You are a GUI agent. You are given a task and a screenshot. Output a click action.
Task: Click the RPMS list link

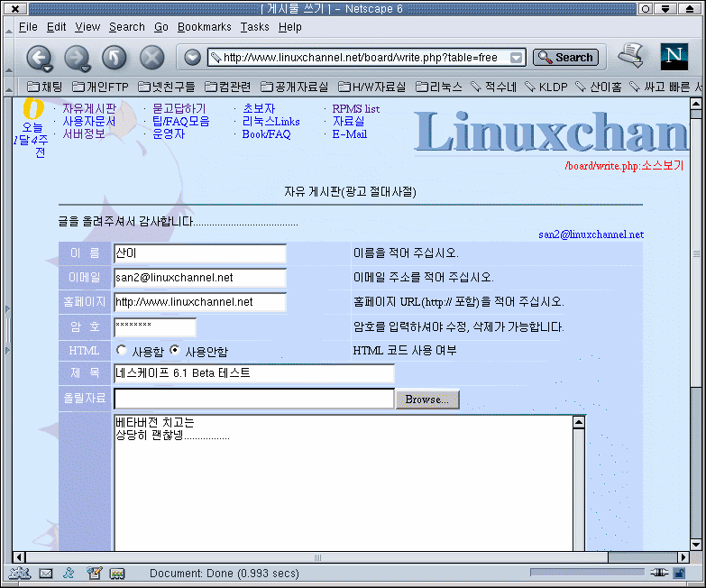355,109
